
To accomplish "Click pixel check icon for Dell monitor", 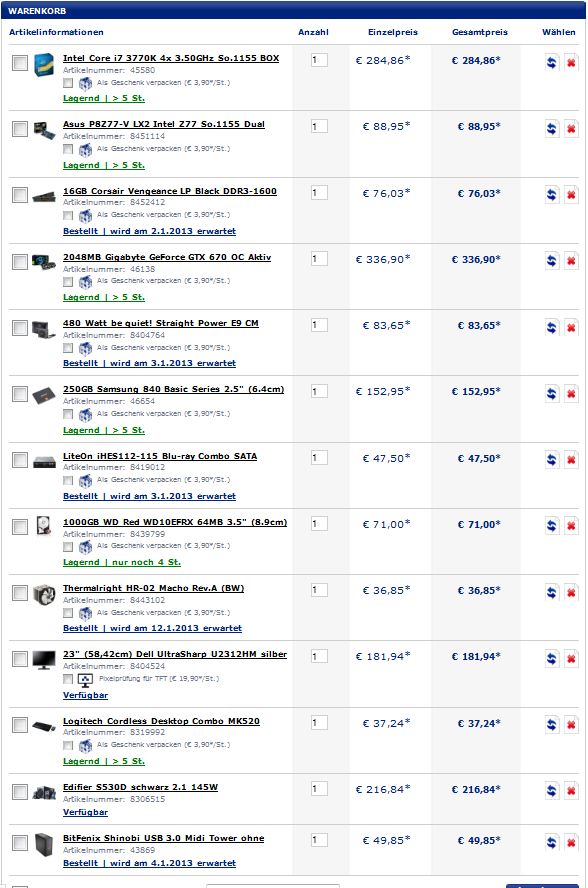I will pyautogui.click(x=85, y=679).
